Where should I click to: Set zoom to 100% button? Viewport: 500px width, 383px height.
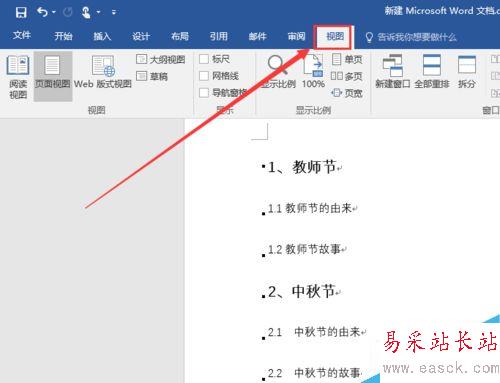(x=313, y=72)
